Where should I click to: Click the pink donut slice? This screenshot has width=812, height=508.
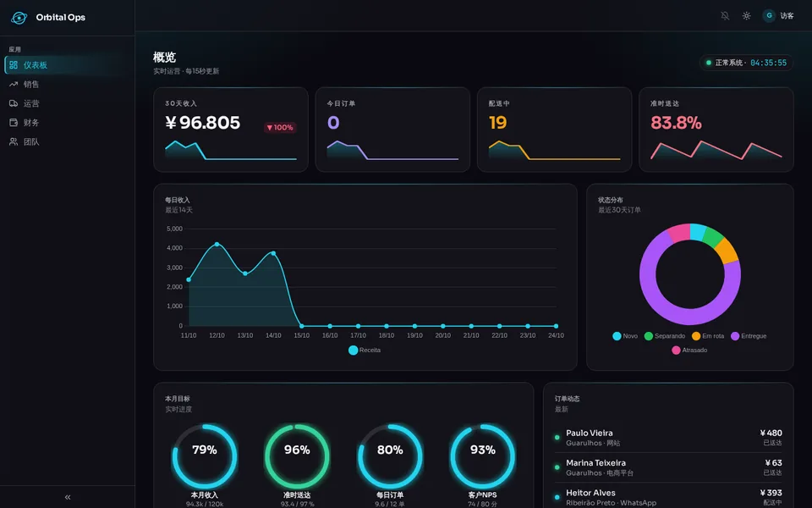pos(678,233)
